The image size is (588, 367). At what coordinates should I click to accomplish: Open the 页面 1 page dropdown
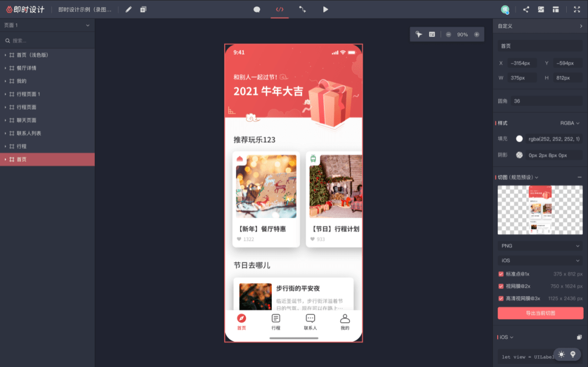coord(47,25)
